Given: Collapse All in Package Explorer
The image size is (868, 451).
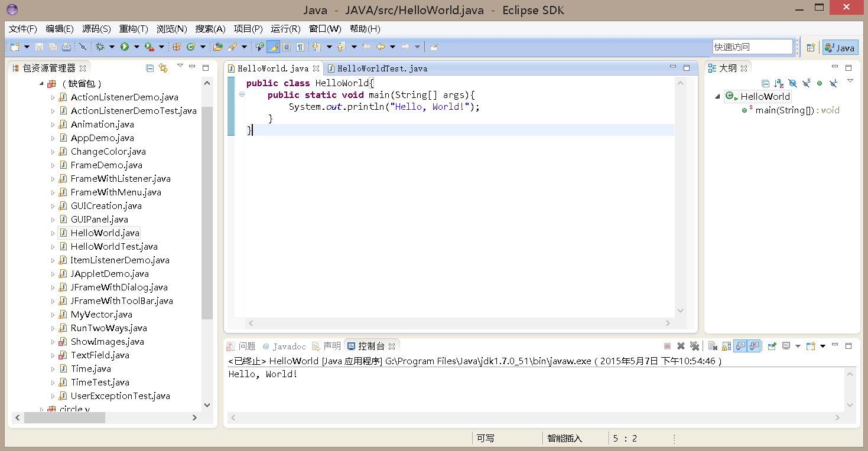Looking at the screenshot, I should click(x=149, y=68).
